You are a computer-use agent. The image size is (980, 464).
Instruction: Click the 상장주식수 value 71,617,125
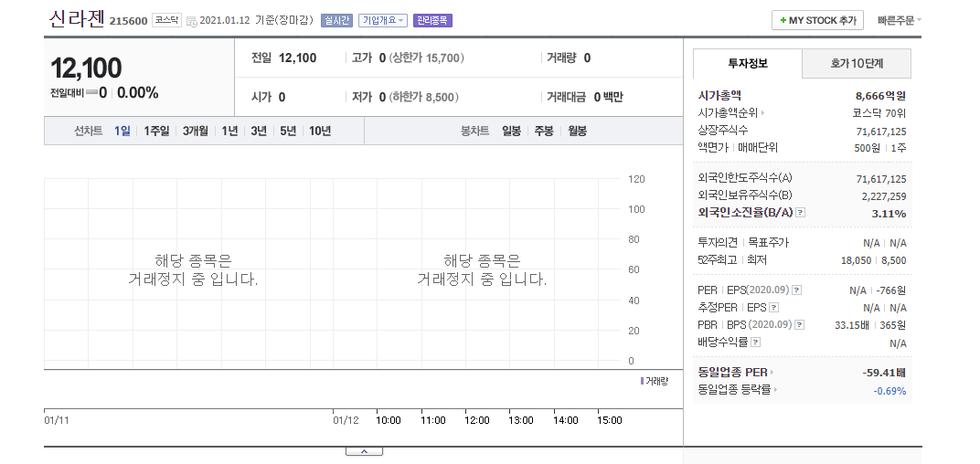[881, 132]
